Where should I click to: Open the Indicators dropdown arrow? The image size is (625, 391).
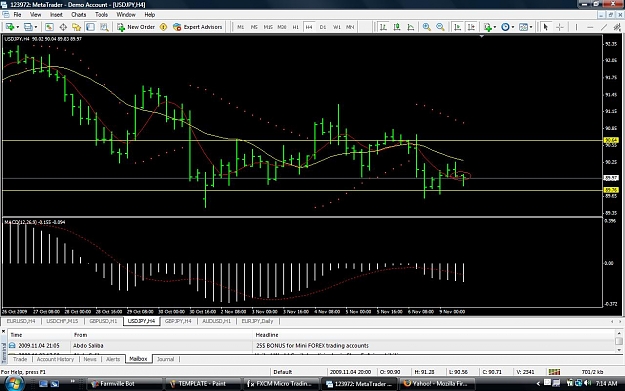[x=495, y=27]
